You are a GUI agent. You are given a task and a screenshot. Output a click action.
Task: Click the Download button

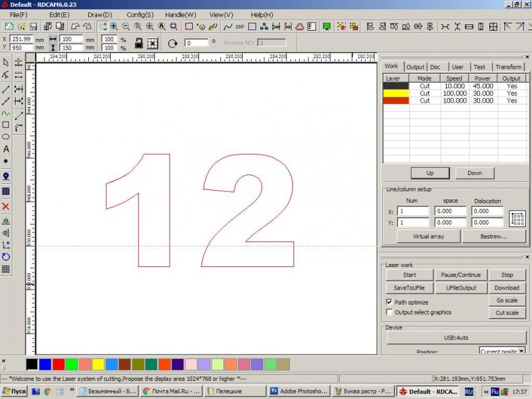point(506,288)
